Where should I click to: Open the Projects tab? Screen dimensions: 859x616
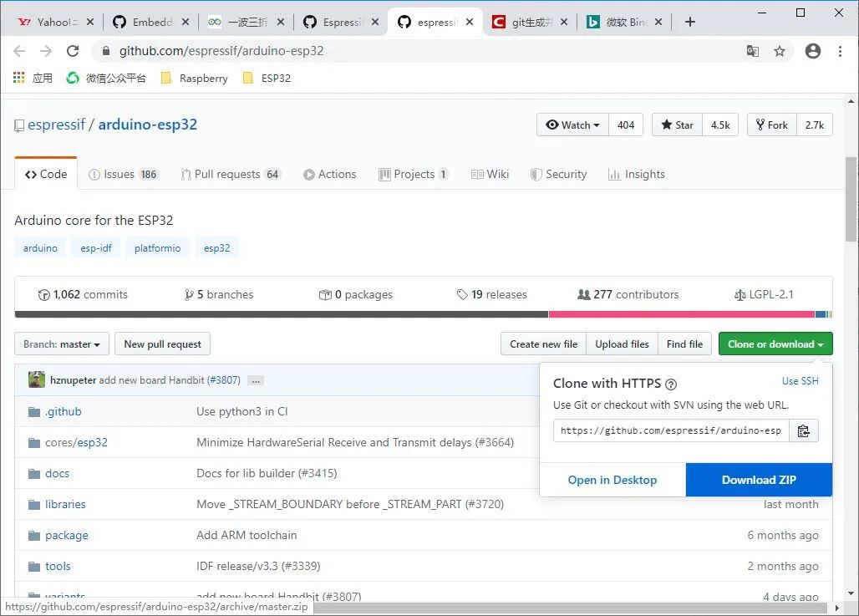click(414, 175)
